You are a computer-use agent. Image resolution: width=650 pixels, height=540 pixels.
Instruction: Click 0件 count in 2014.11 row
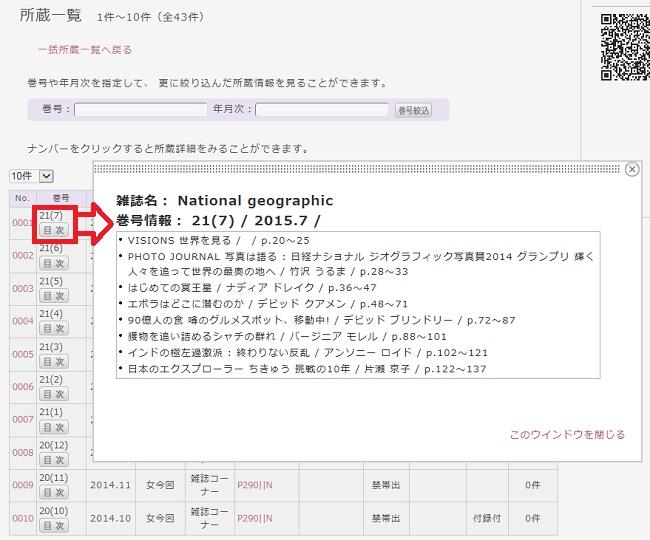point(533,485)
